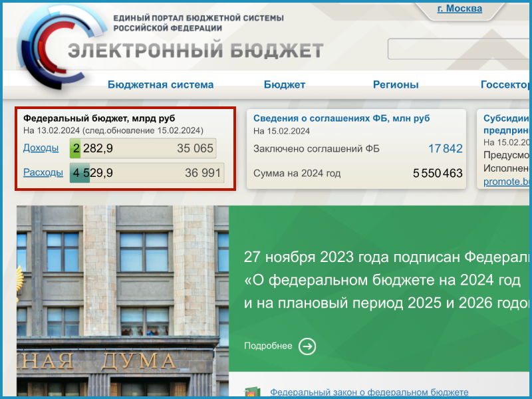The width and height of the screenshot is (532, 399).
Task: Click the search input field
Action: [459, 49]
